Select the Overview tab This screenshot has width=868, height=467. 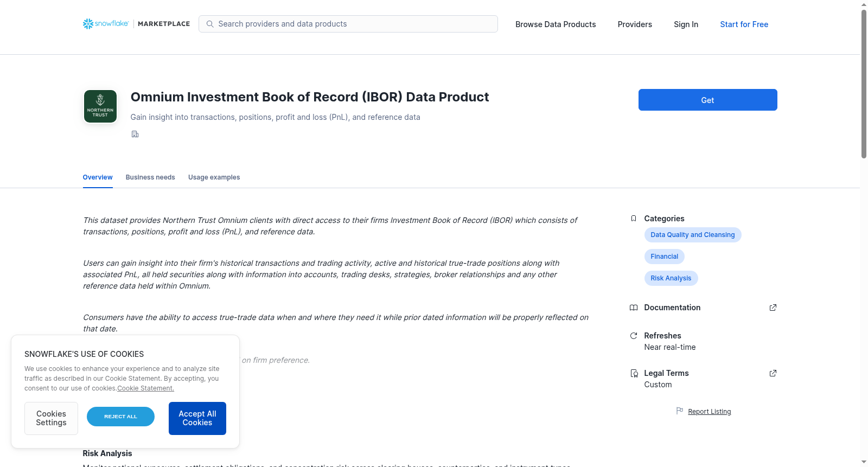[98, 177]
